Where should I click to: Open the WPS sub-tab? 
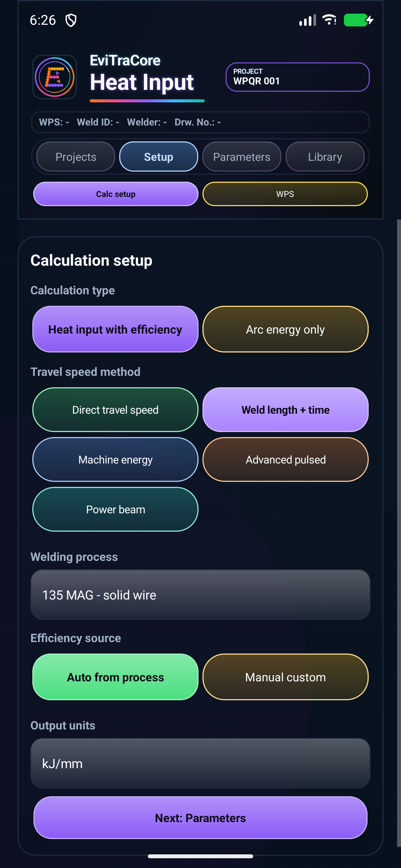pyautogui.click(x=285, y=194)
